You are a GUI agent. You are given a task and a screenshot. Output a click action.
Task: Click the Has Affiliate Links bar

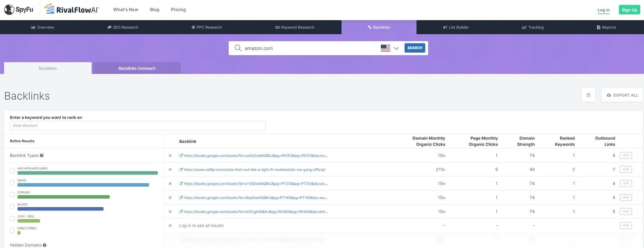[x=87, y=173]
